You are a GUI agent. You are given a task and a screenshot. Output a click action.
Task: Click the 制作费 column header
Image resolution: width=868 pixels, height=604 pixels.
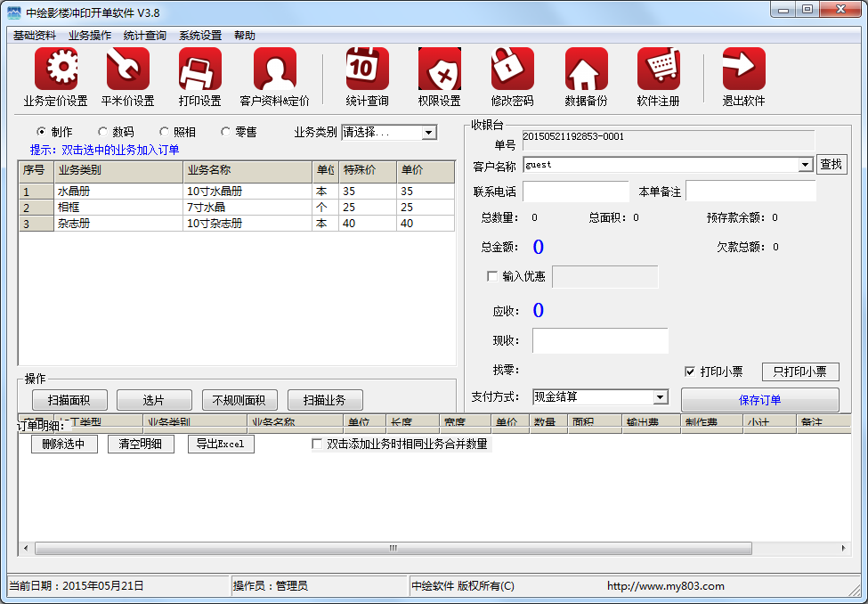click(x=712, y=423)
